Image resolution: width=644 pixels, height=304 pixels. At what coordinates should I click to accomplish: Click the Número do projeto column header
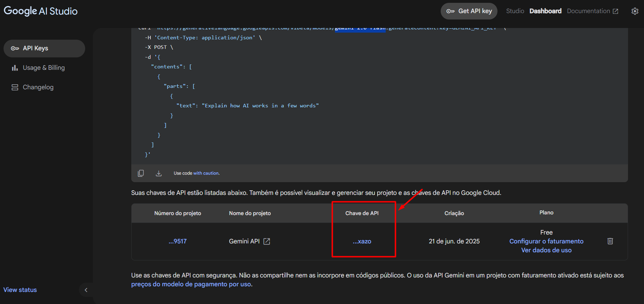click(177, 213)
